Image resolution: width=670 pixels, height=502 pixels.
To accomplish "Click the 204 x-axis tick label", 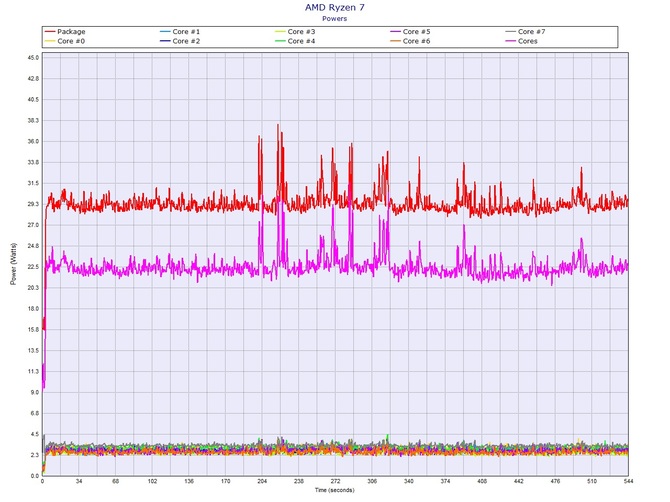I will 262,481.
